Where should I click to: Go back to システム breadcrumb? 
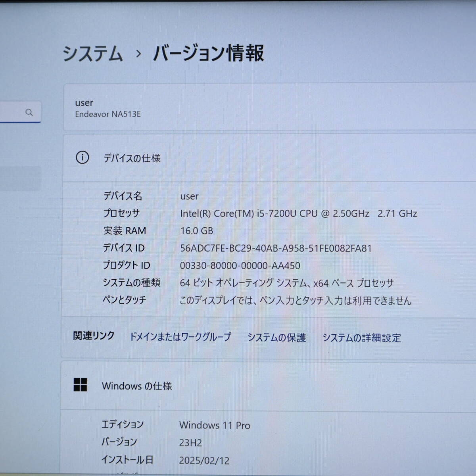92,53
